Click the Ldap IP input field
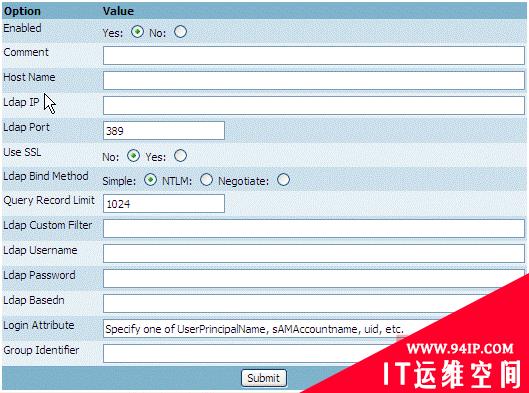The width and height of the screenshot is (529, 393). tap(314, 105)
